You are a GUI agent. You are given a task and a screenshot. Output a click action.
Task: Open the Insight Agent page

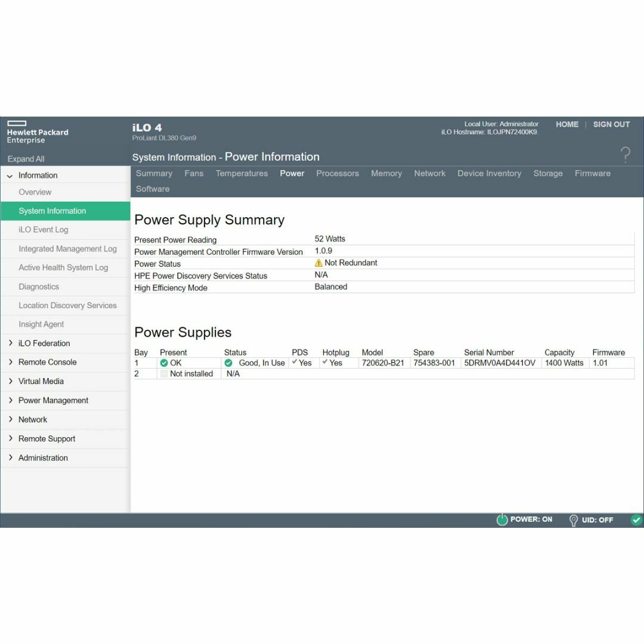click(x=41, y=324)
